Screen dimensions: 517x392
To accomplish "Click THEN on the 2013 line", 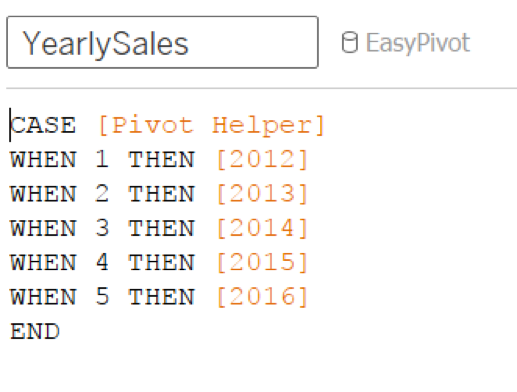I will (x=162, y=194).
